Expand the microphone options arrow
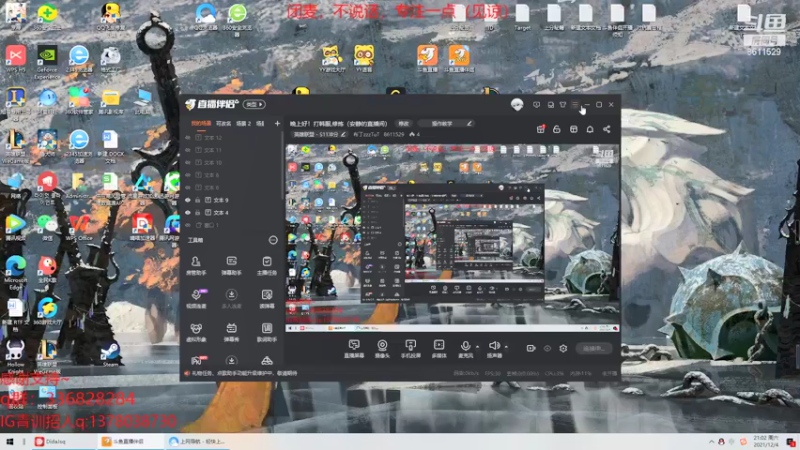800x450 pixels. click(478, 347)
